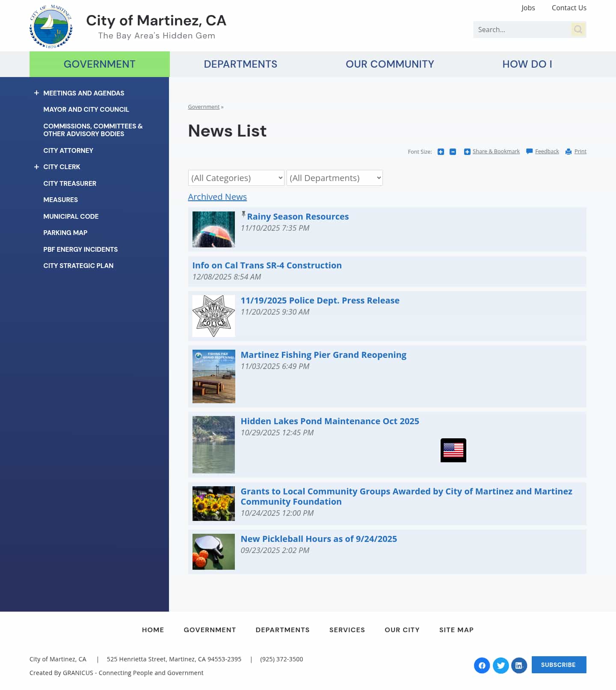
Task: Open the Archived News link
Action: click(217, 197)
